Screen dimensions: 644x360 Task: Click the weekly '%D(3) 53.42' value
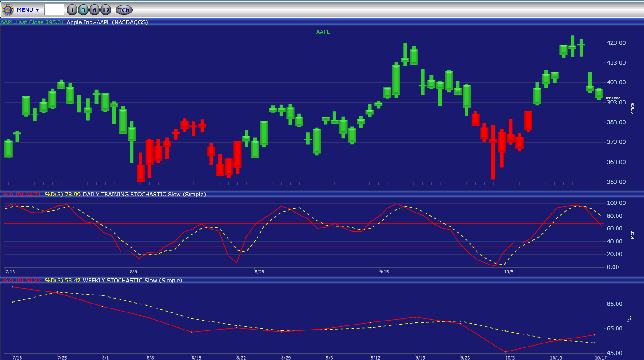tap(63, 280)
